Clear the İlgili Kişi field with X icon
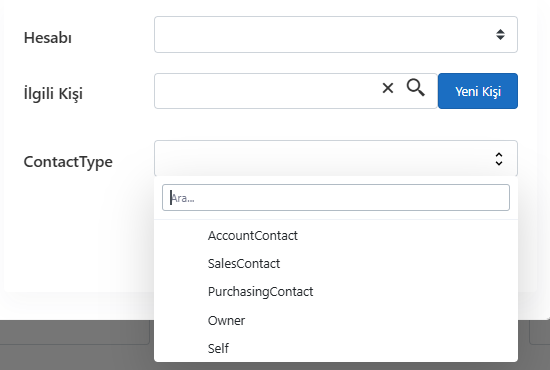The height and width of the screenshot is (370, 550). (x=388, y=88)
